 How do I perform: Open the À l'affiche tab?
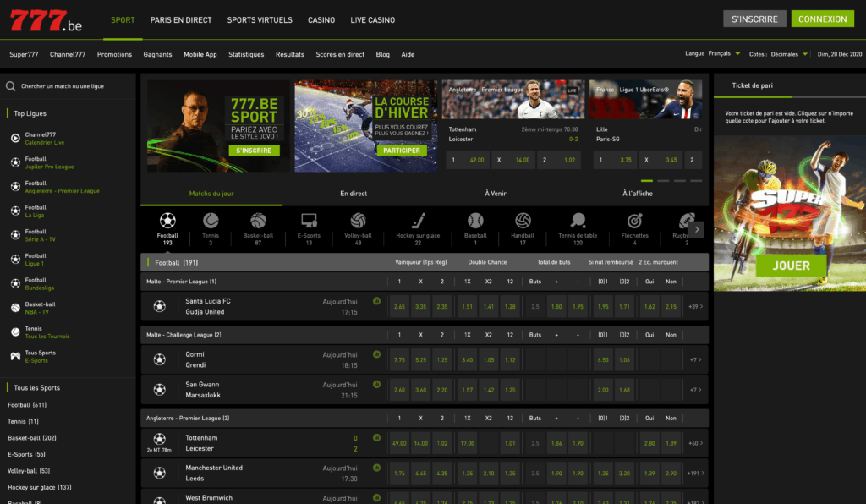click(638, 194)
